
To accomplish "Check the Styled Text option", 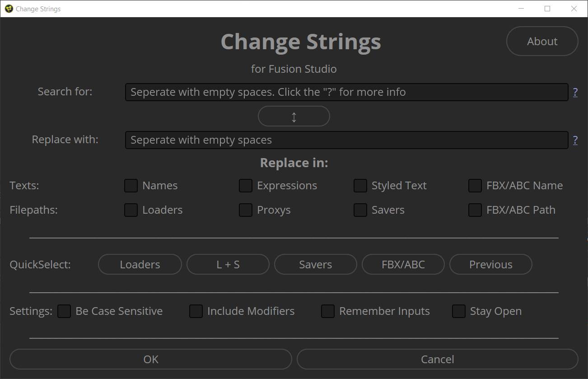I will point(360,186).
